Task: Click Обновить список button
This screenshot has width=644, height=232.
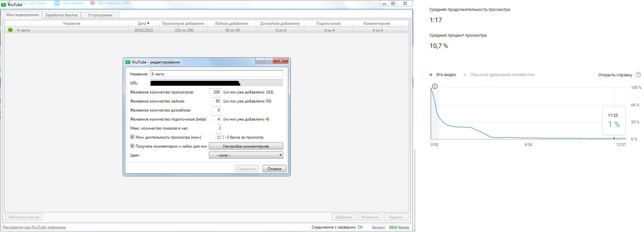Action: 23,217
